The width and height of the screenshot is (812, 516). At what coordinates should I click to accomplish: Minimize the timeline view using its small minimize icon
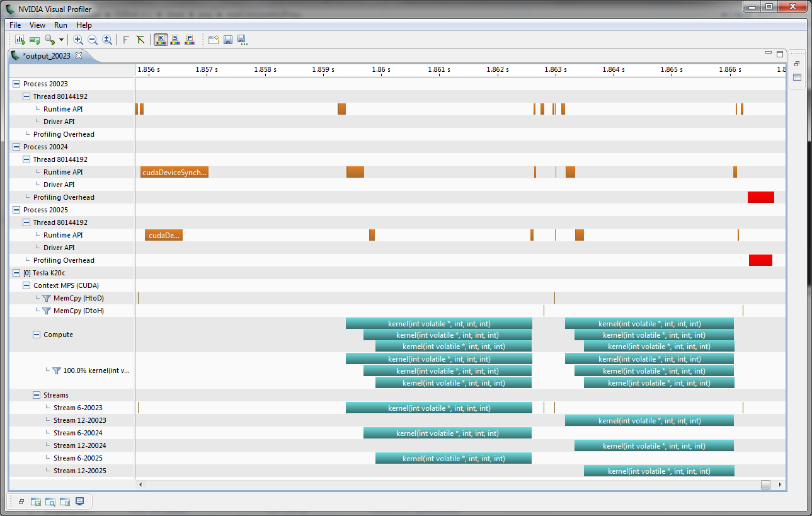pyautogui.click(x=768, y=53)
